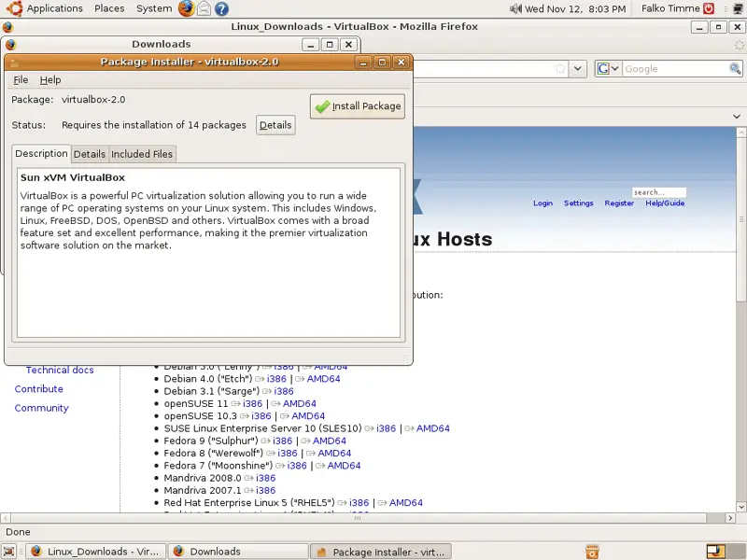Download Fedora 9 Sulphur AMD64 package
This screenshot has height=560, width=747.
point(330,441)
